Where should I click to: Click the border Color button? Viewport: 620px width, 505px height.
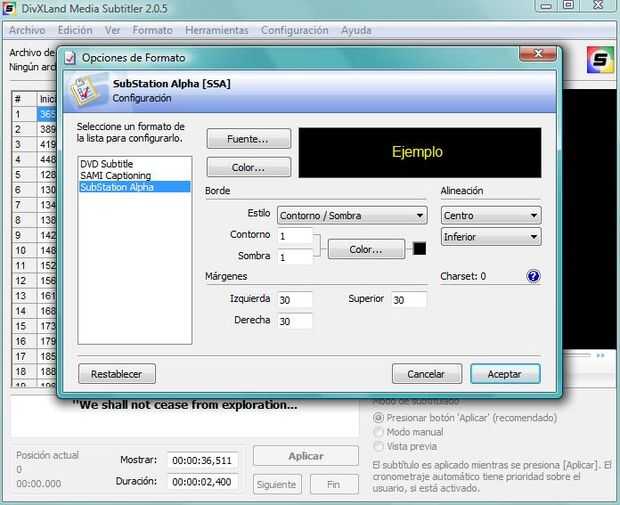[366, 250]
